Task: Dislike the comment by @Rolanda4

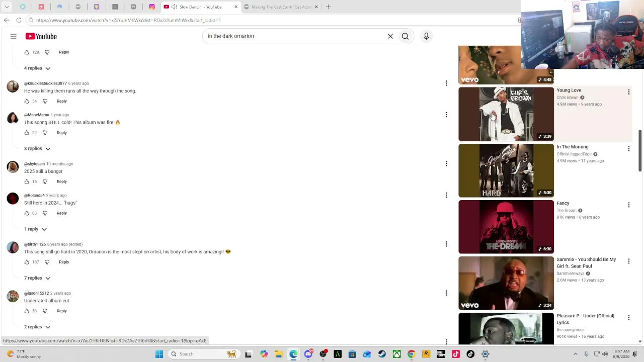Action: coord(45,213)
